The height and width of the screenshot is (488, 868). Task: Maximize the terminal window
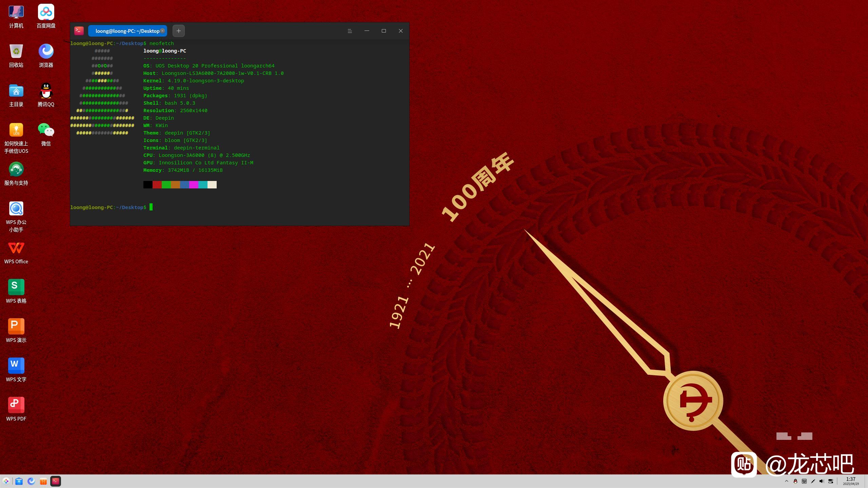384,31
